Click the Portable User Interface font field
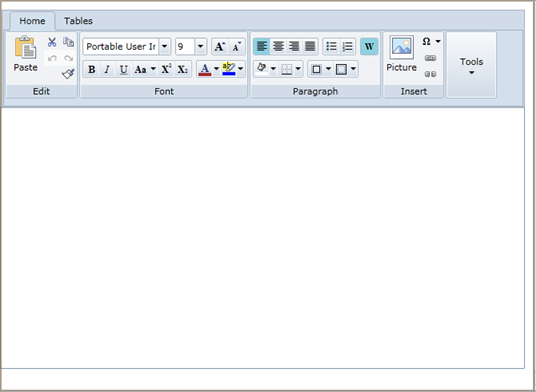The height and width of the screenshot is (392, 536). click(x=121, y=46)
